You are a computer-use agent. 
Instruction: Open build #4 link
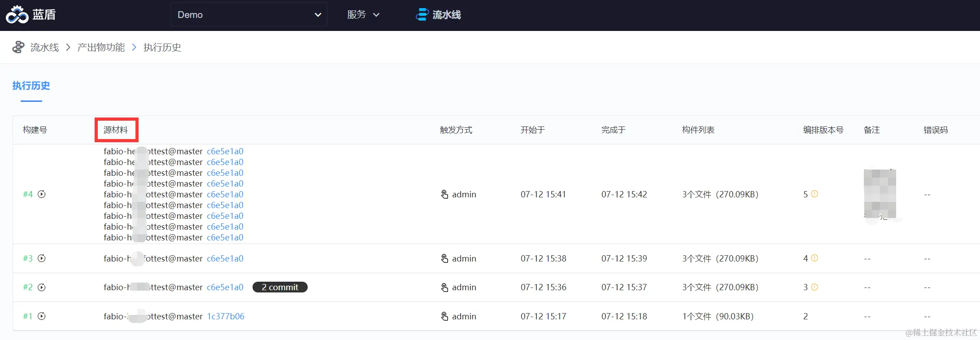point(28,194)
